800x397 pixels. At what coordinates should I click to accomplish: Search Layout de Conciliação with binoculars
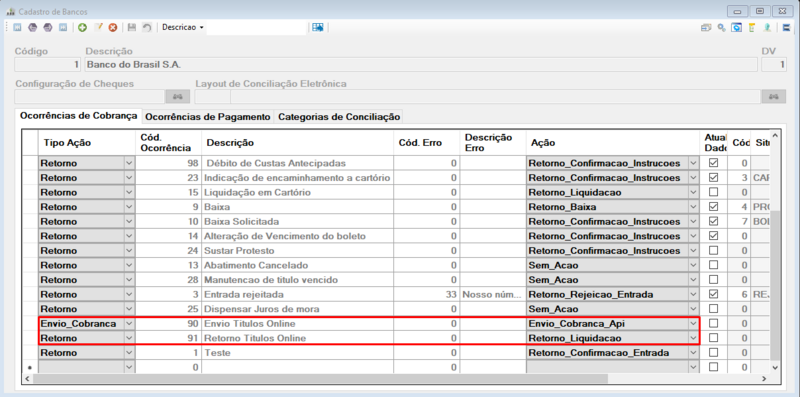[x=774, y=96]
